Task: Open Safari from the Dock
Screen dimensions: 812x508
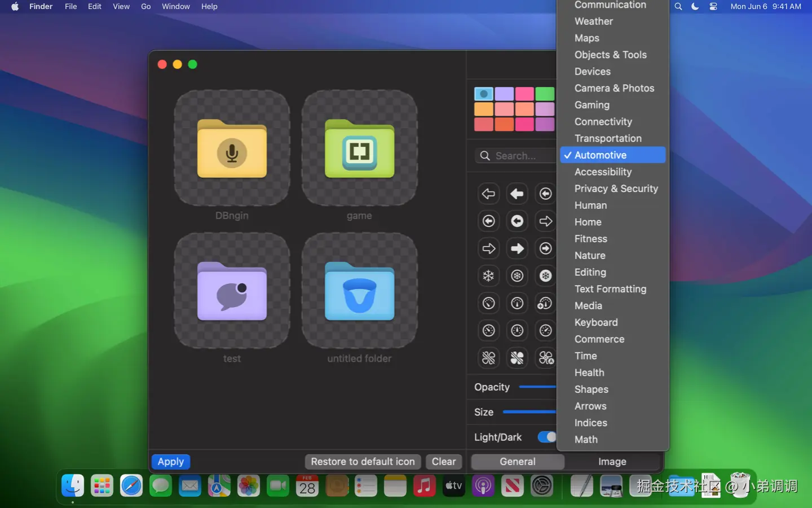Action: click(x=131, y=486)
